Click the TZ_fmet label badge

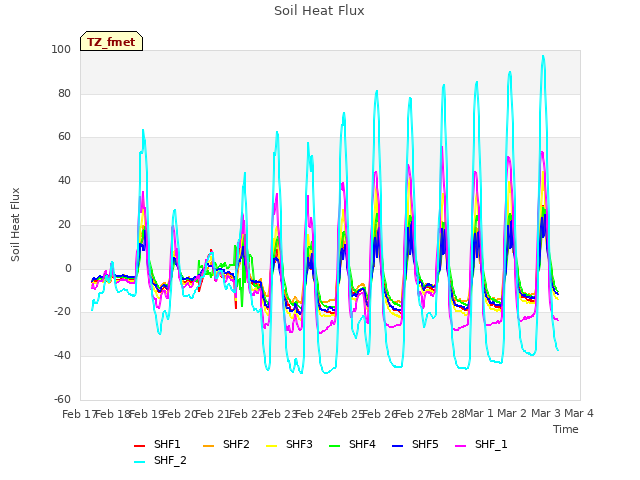(x=111, y=41)
